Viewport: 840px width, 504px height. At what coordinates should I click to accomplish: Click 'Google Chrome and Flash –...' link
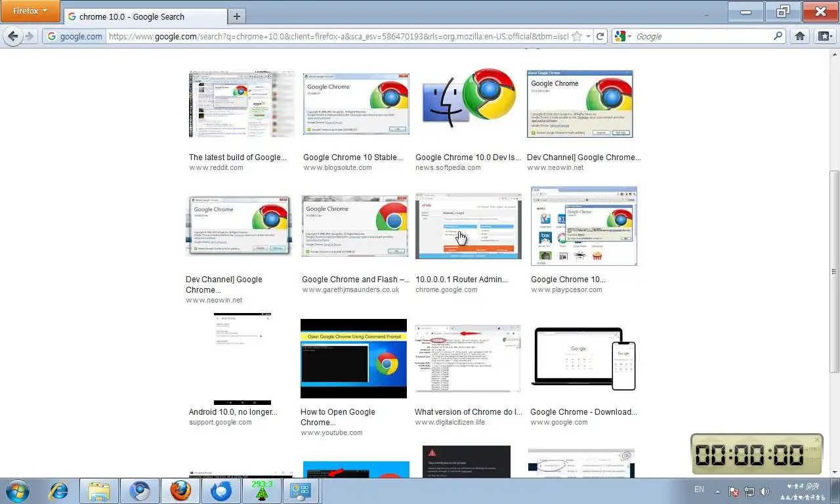(x=356, y=280)
